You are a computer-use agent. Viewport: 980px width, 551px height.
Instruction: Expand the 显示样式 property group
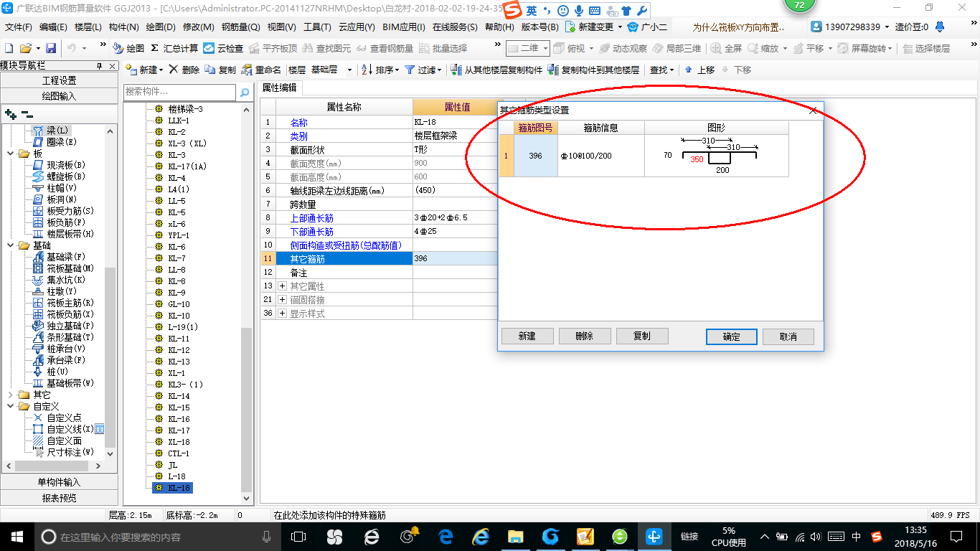(282, 314)
